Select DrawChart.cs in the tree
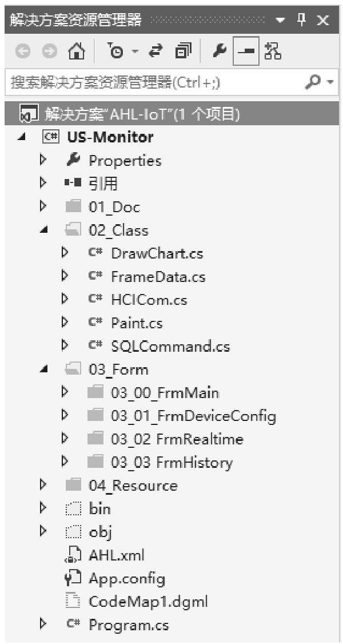This screenshot has width=343, height=644. pyautogui.click(x=157, y=253)
